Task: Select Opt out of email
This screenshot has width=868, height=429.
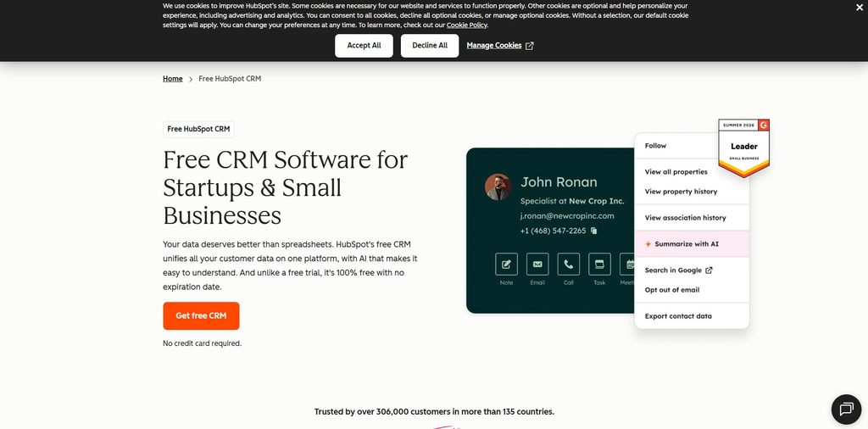Action: 672,290
